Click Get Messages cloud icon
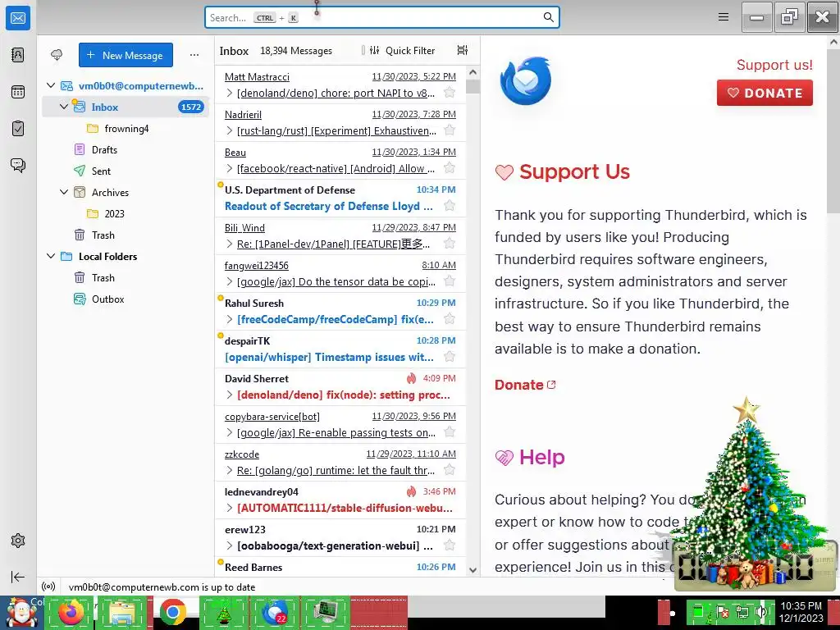 pos(57,55)
